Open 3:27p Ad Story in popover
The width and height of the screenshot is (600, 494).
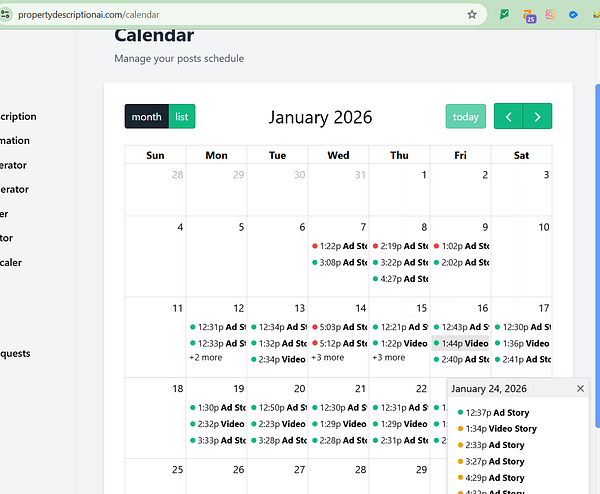point(491,462)
